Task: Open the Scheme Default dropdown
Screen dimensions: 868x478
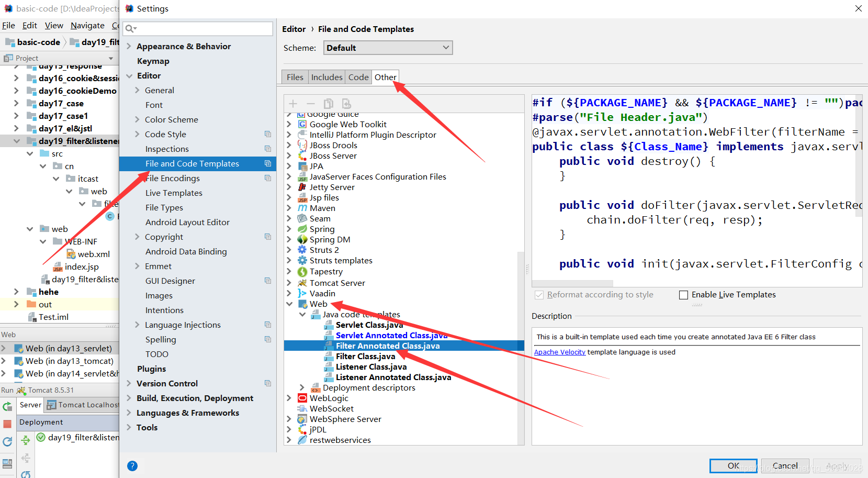Action: point(388,48)
